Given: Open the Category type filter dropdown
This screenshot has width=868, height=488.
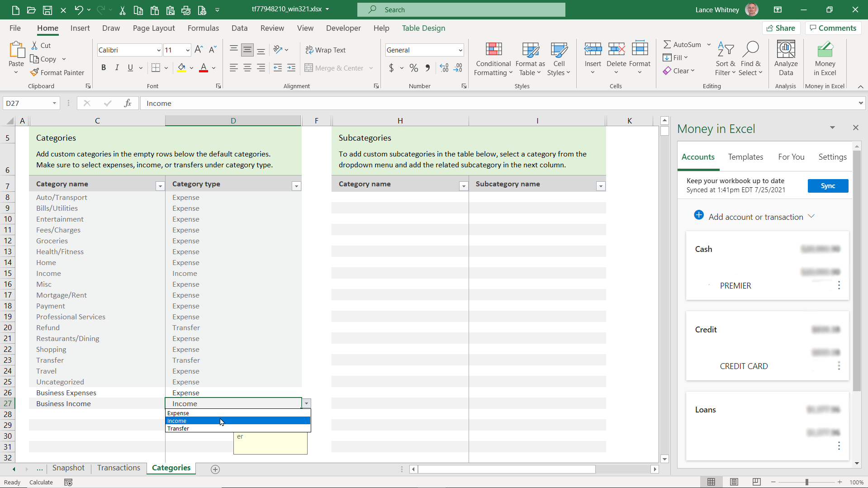Looking at the screenshot, I should (296, 186).
